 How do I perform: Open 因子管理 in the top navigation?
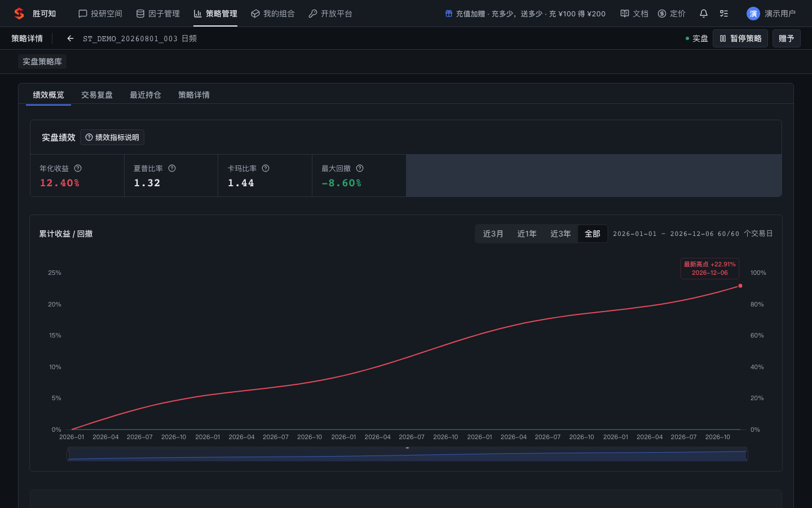coord(158,14)
